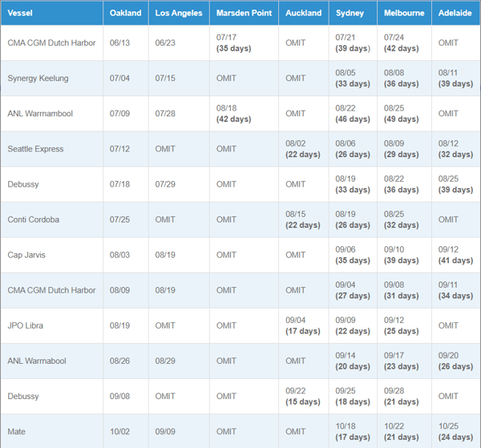Click the Sydney column header

[x=350, y=13]
